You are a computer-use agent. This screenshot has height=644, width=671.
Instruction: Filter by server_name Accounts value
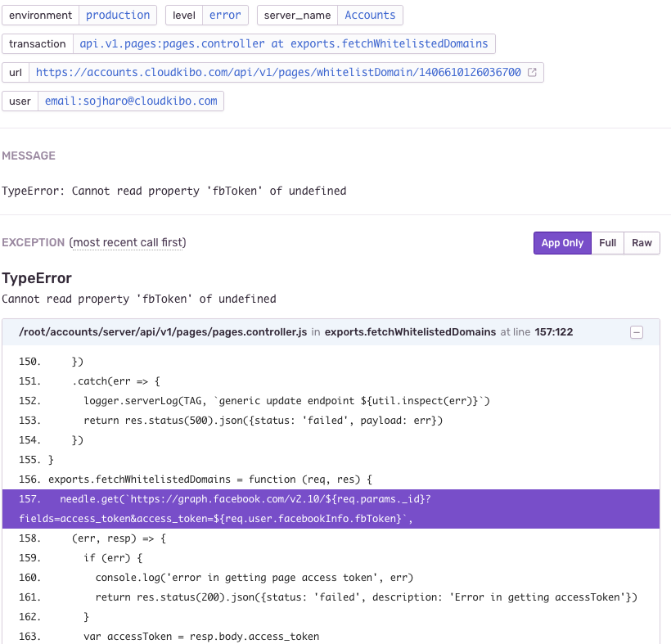[370, 15]
